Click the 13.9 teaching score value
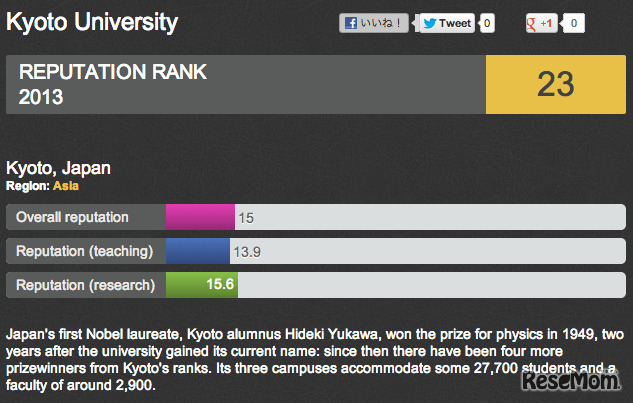 pyautogui.click(x=246, y=251)
